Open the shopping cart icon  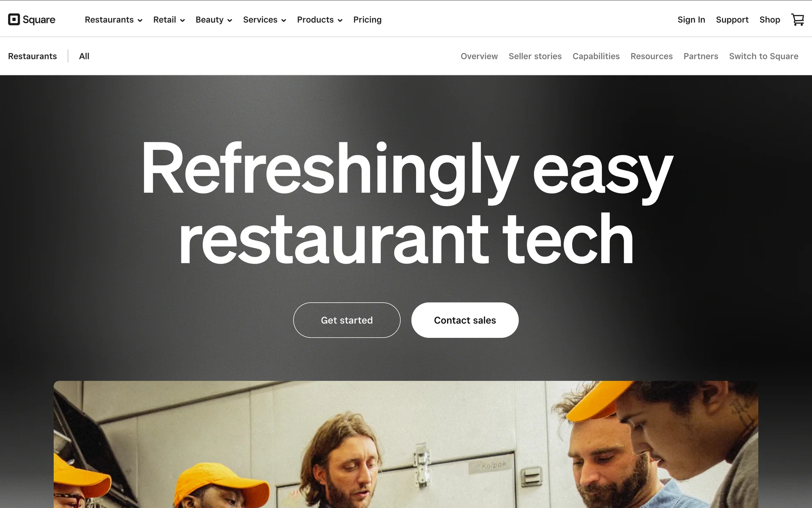click(798, 19)
